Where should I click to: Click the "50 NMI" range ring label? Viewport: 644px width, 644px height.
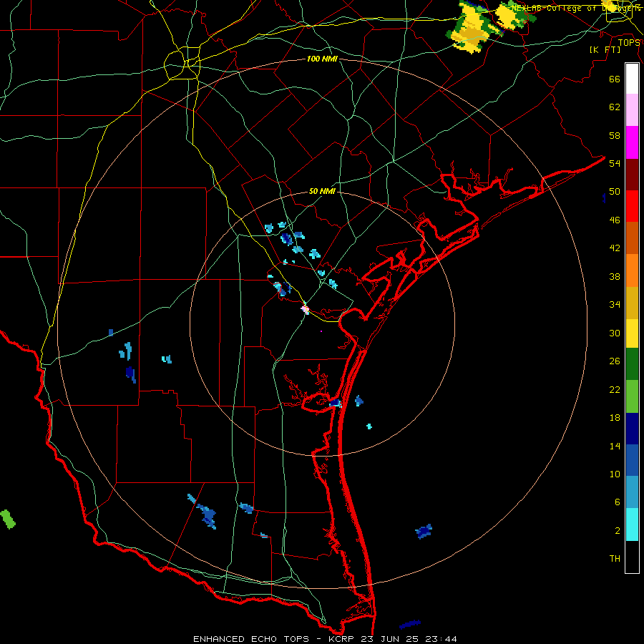click(x=322, y=191)
